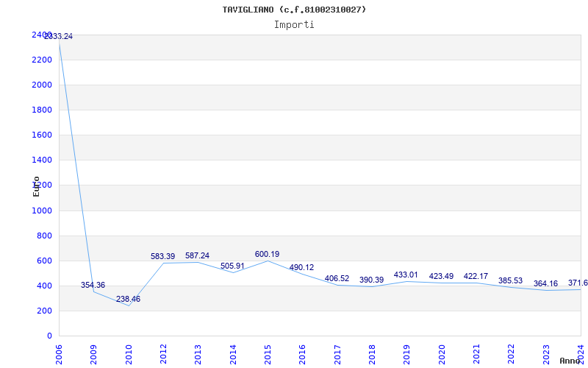The image size is (588, 368).
Task: Click the 1000 value on Euro axis
Action: 42,210
